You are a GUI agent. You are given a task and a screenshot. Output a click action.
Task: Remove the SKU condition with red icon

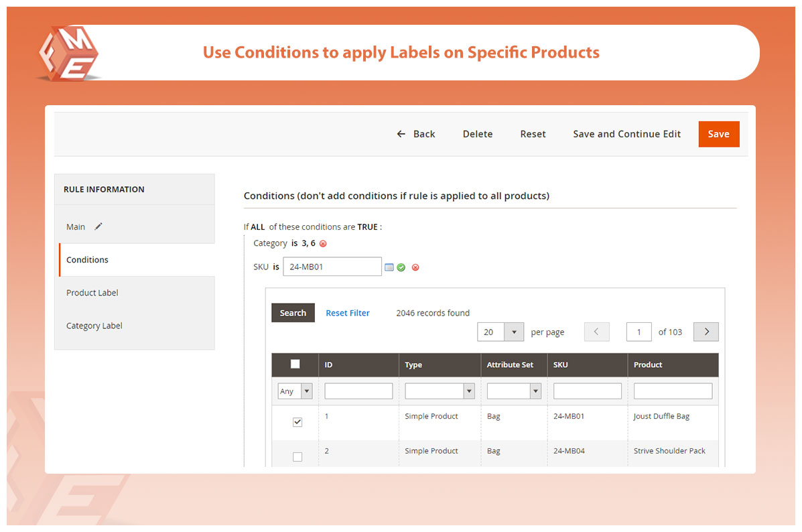(x=415, y=267)
